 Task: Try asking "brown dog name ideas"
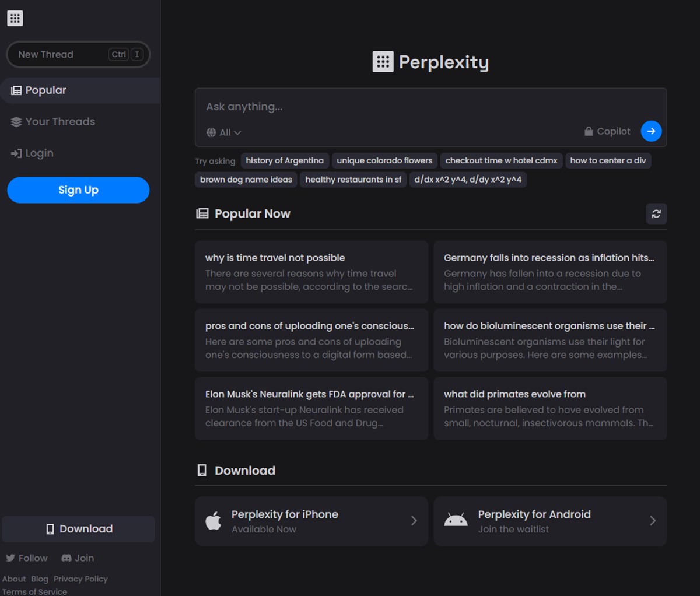pyautogui.click(x=246, y=180)
